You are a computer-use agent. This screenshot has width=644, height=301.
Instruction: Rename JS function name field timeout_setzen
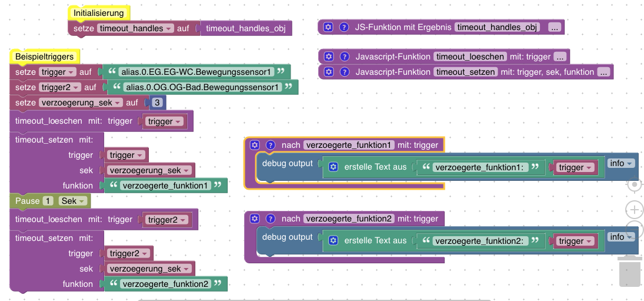pos(466,72)
